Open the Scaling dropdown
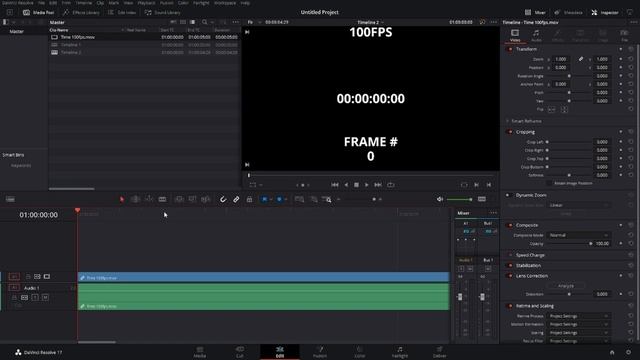This screenshot has height=360, width=640. (x=578, y=333)
